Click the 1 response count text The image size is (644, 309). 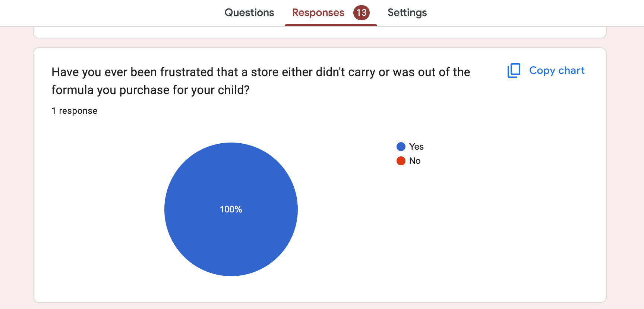[x=75, y=111]
